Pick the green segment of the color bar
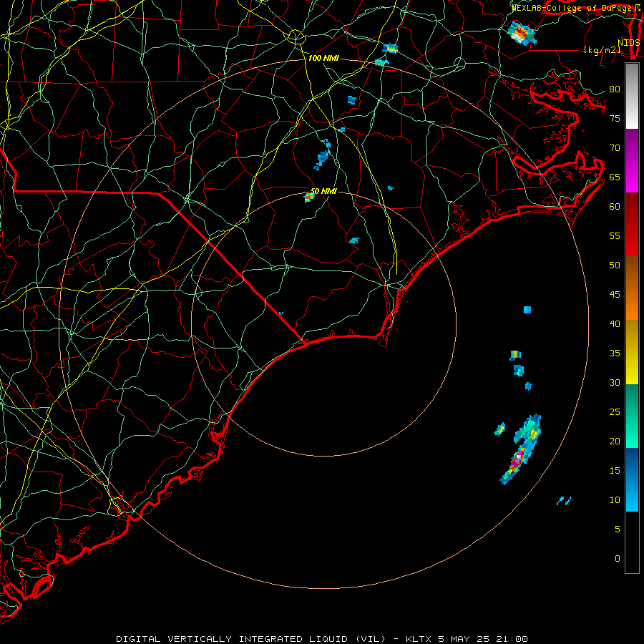Image resolution: width=644 pixels, height=644 pixels. (x=632, y=416)
